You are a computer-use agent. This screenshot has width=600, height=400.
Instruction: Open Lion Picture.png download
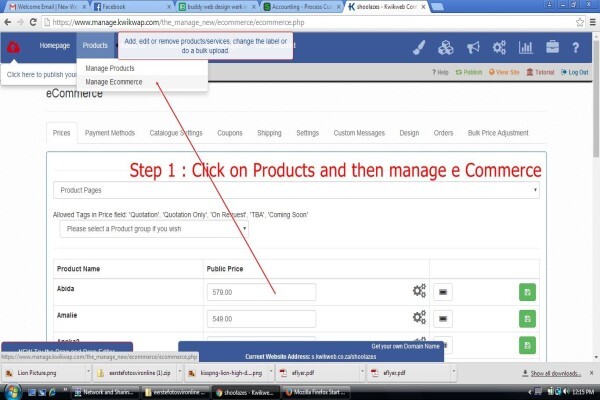point(43,372)
